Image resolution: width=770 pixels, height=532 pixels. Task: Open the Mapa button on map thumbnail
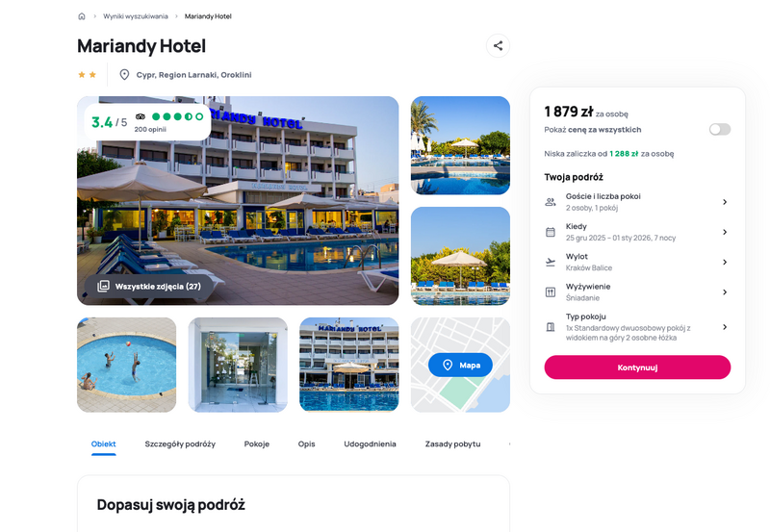point(460,365)
